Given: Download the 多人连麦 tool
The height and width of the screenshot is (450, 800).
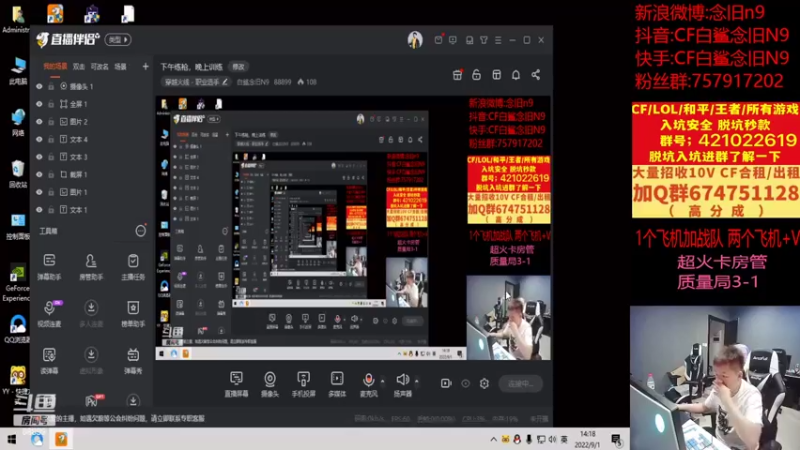Looking at the screenshot, I should pyautogui.click(x=91, y=313).
